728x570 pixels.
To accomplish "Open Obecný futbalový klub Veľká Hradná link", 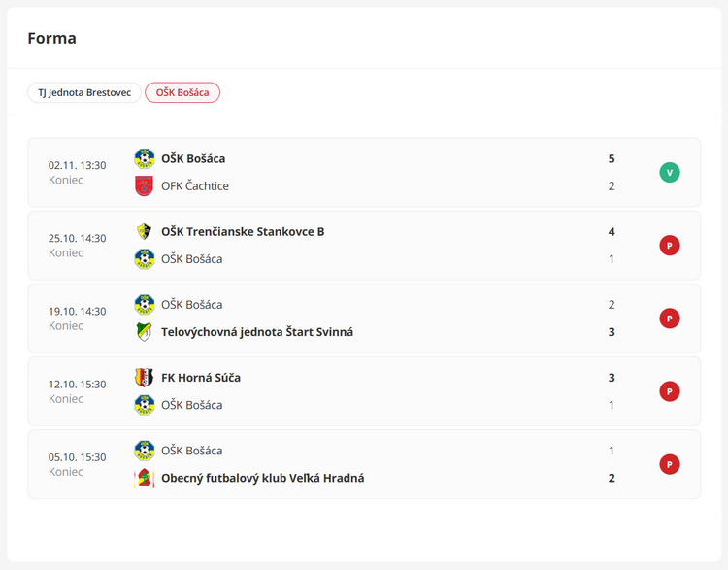I will (263, 478).
